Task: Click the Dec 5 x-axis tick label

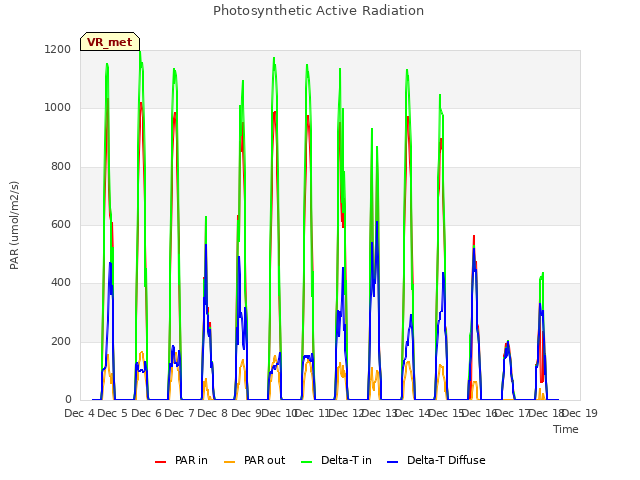Action: click(112, 413)
